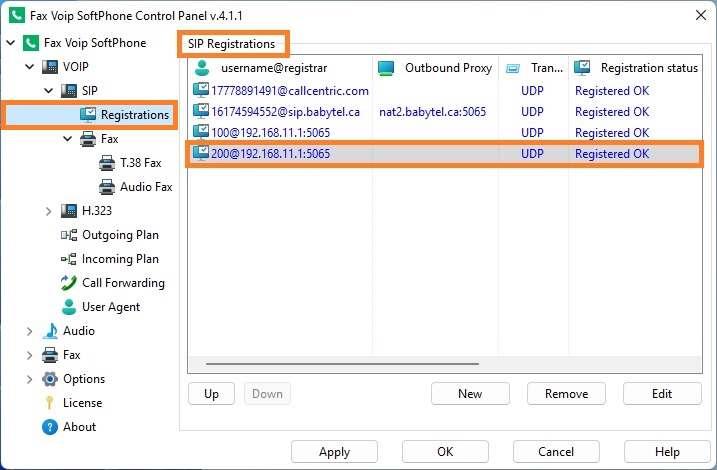
Task: Click the icon of 200@192.168.11.1:5065 row
Action: (x=201, y=153)
